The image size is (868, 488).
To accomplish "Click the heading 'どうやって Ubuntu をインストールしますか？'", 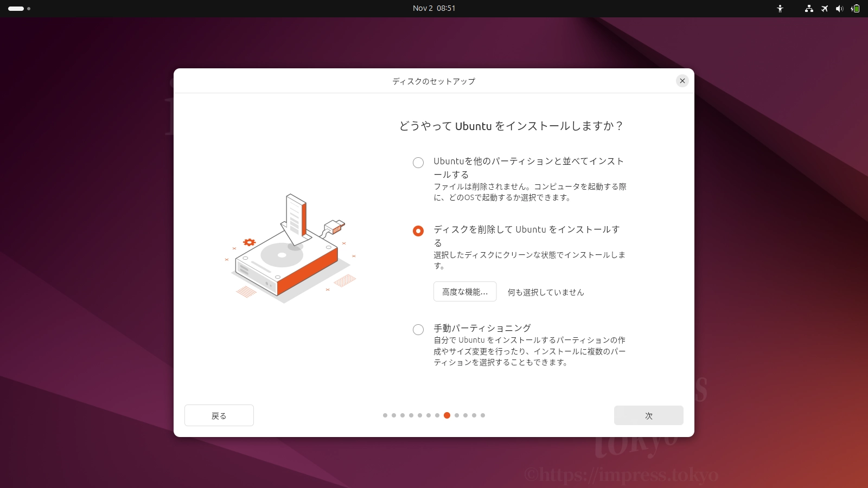I will coord(511,126).
